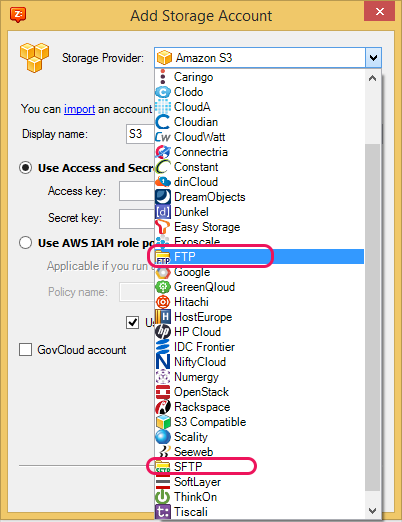Select the Numergy icon

[x=163, y=377]
